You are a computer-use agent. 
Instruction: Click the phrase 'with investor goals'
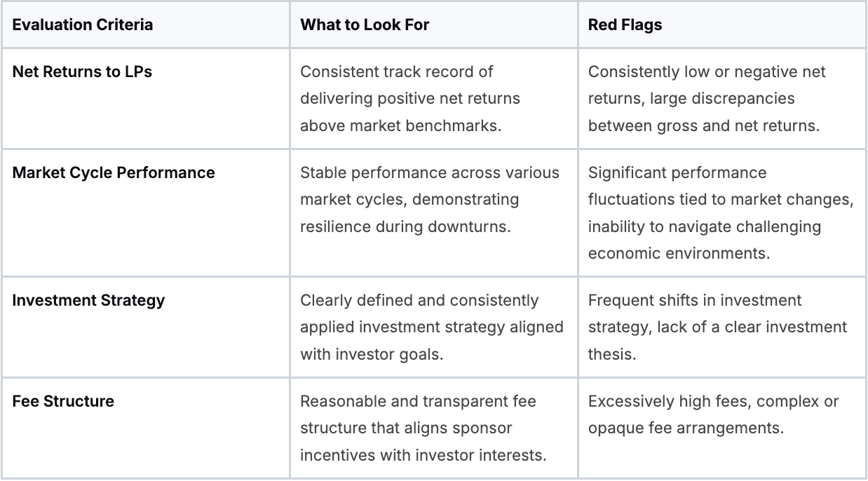(x=372, y=354)
